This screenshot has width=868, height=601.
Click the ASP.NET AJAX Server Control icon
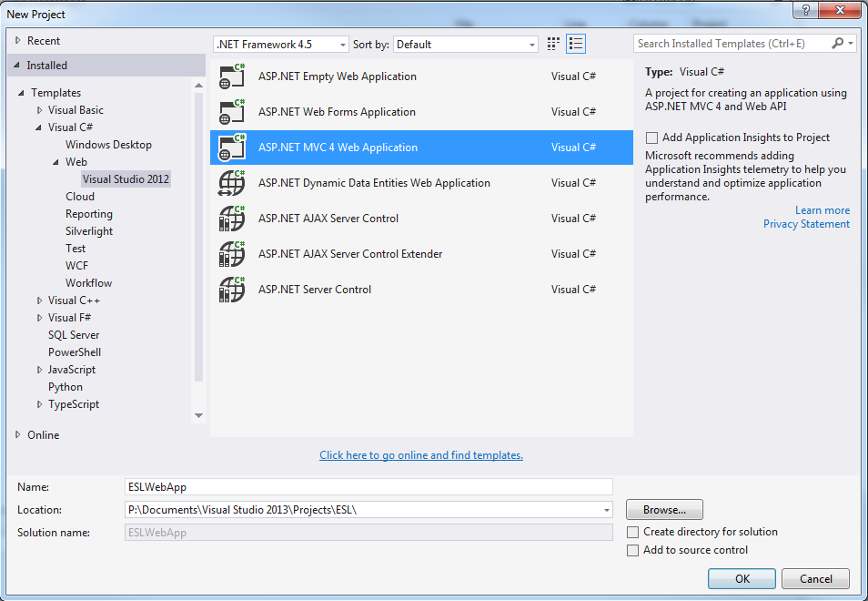[x=232, y=219]
